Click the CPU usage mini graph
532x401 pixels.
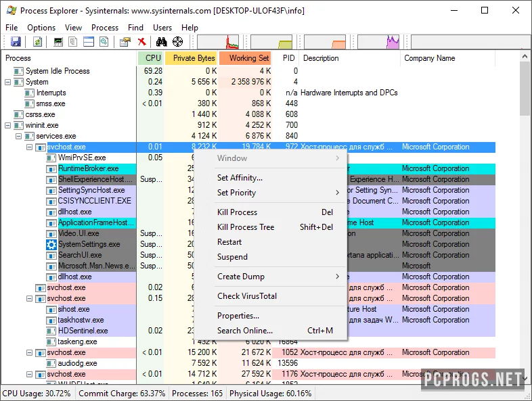click(218, 42)
